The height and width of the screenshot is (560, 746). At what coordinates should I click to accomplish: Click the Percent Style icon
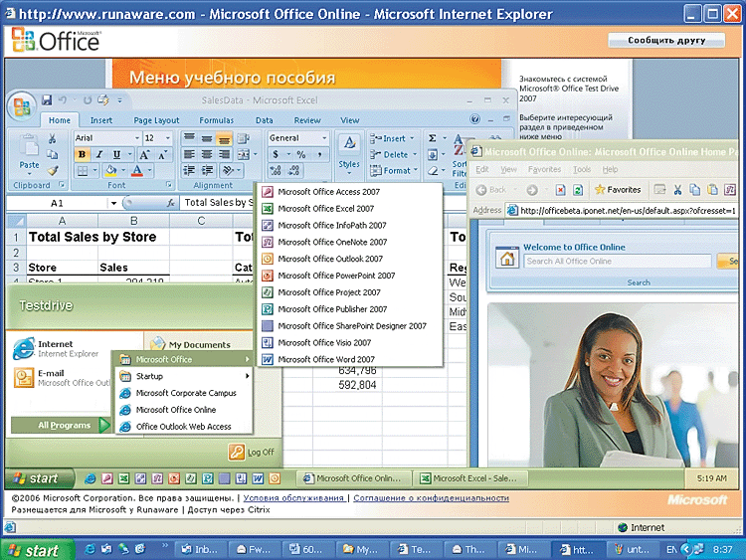pos(301,154)
